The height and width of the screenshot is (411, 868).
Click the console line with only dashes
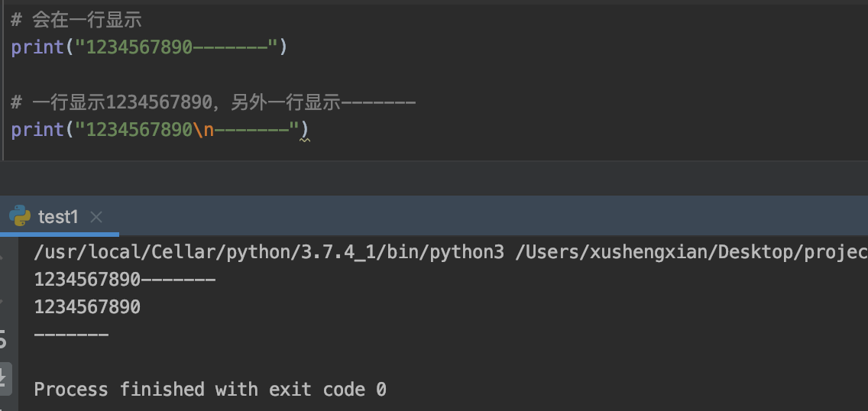71,335
